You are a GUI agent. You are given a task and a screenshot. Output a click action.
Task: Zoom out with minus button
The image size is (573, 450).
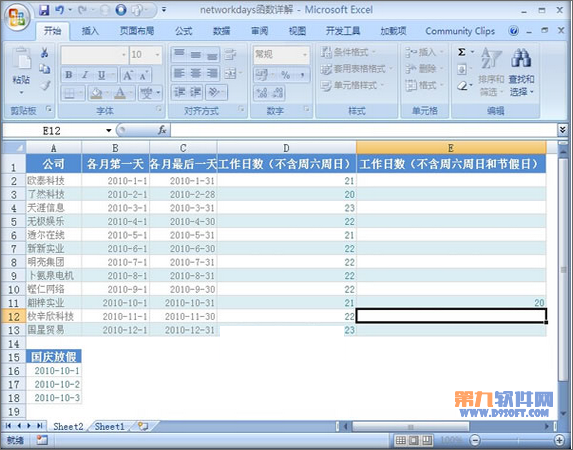(x=474, y=440)
